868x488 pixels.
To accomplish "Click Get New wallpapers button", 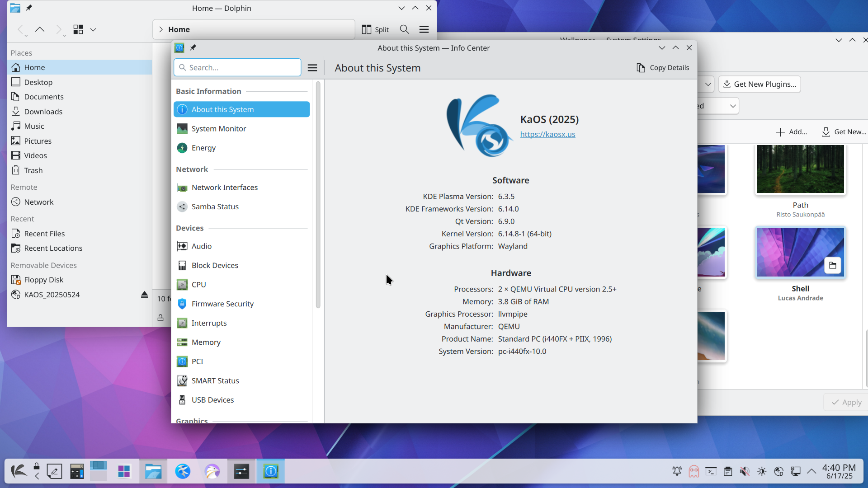I will pos(844,132).
